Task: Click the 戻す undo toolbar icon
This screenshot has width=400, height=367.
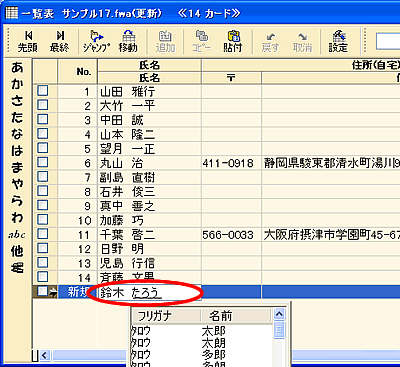Action: point(270,42)
